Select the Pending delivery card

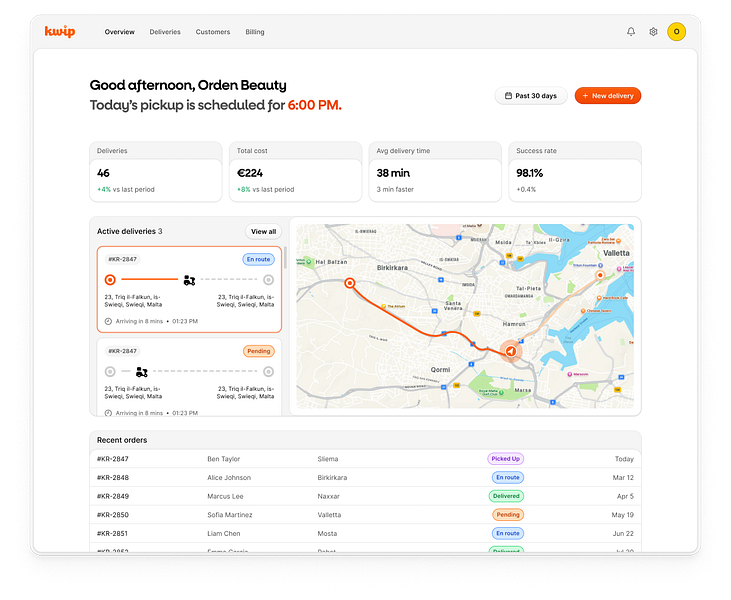(x=189, y=377)
